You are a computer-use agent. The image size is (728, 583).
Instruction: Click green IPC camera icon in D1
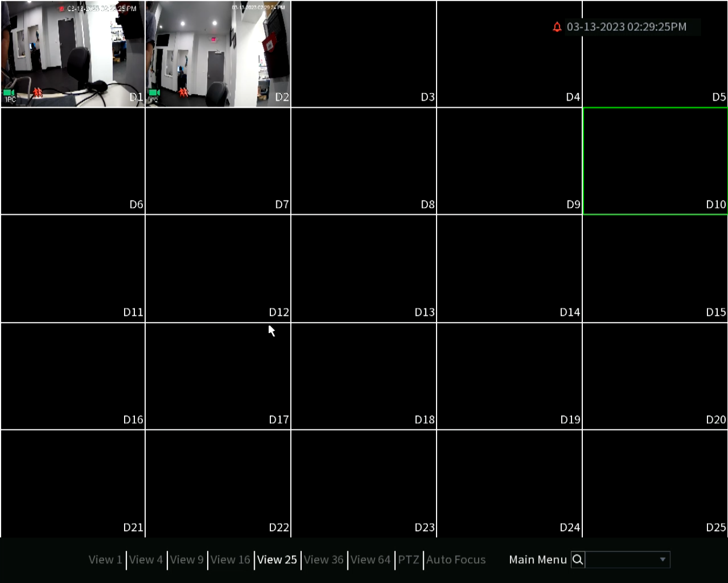point(9,93)
